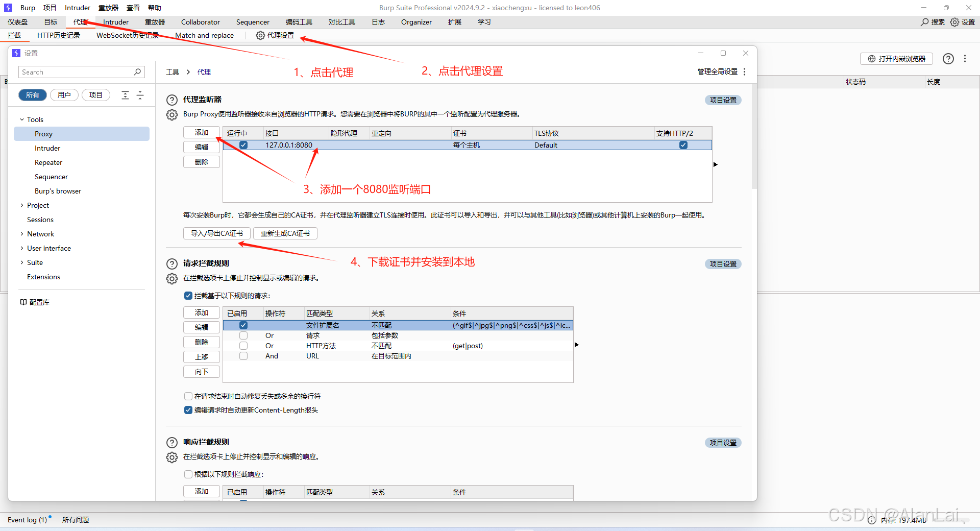
Task: Click the search magnifier icon in top bar
Action: [924, 22]
